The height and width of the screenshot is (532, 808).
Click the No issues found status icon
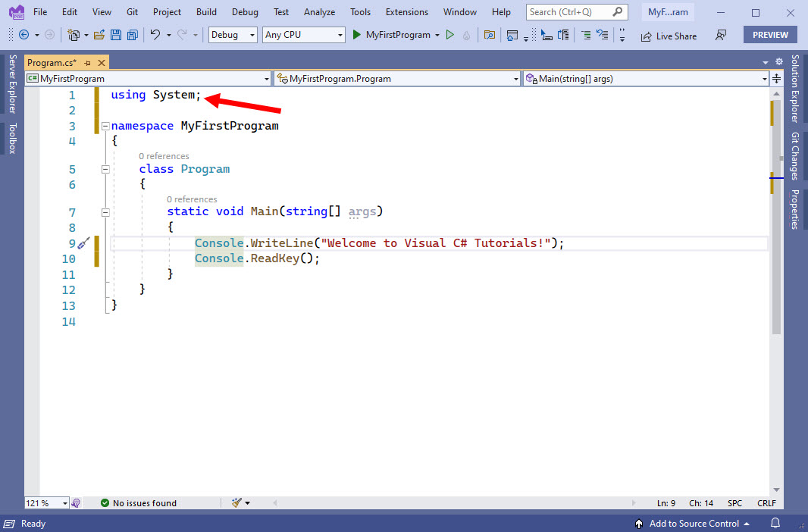click(104, 502)
